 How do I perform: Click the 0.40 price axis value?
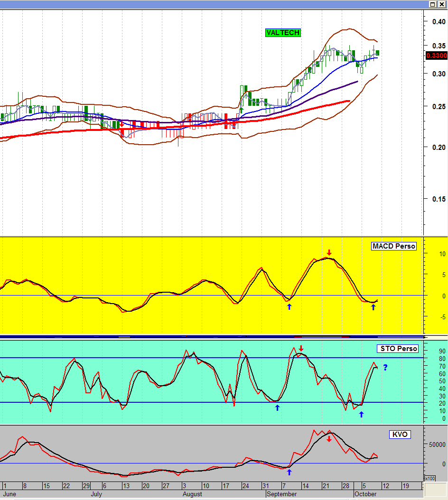[x=439, y=22]
